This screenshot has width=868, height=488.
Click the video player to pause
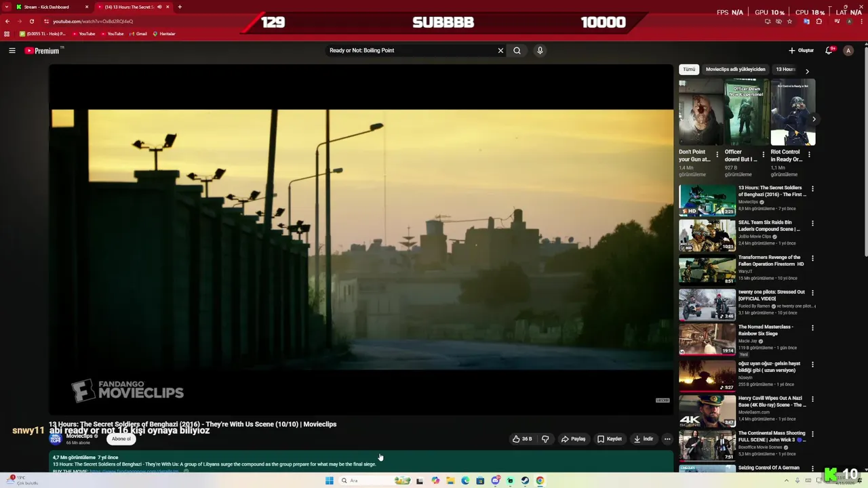(x=361, y=239)
